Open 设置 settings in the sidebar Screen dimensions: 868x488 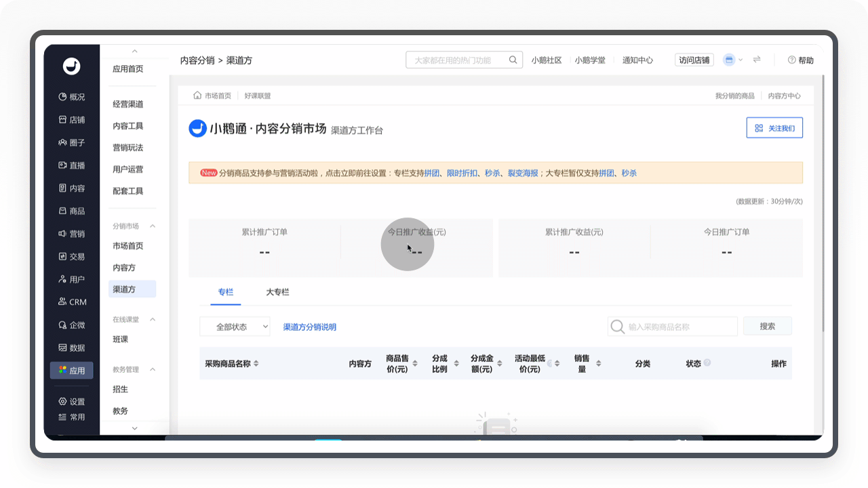pos(71,401)
